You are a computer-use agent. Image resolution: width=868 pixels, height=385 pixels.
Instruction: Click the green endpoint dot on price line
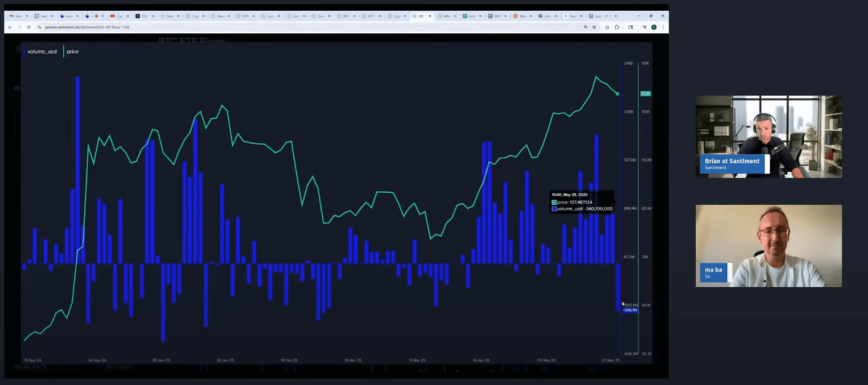617,94
